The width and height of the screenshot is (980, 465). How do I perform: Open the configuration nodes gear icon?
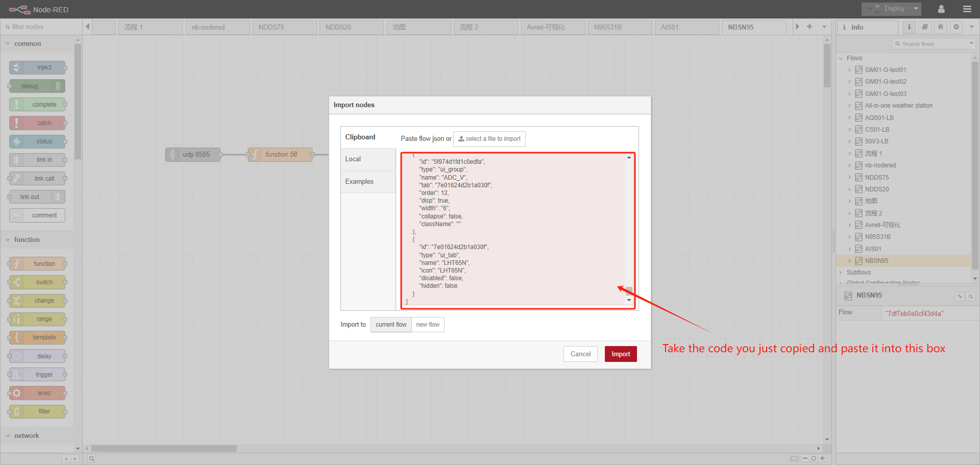click(957, 27)
